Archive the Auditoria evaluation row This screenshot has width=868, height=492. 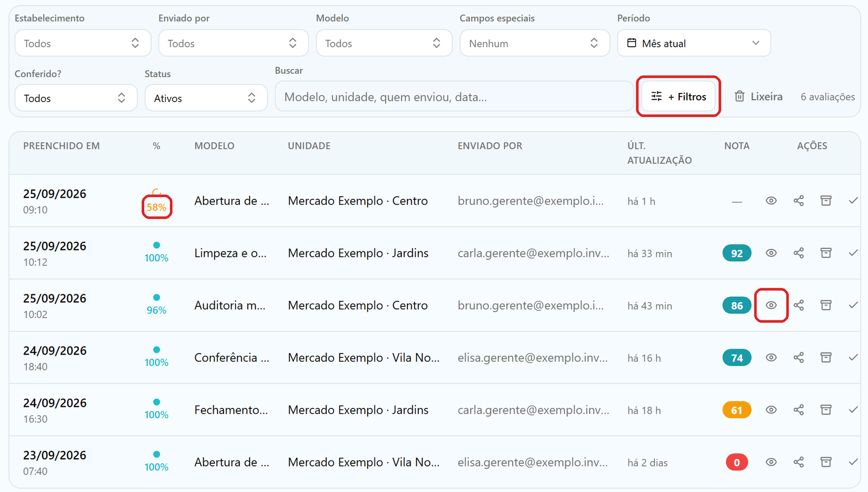point(826,305)
